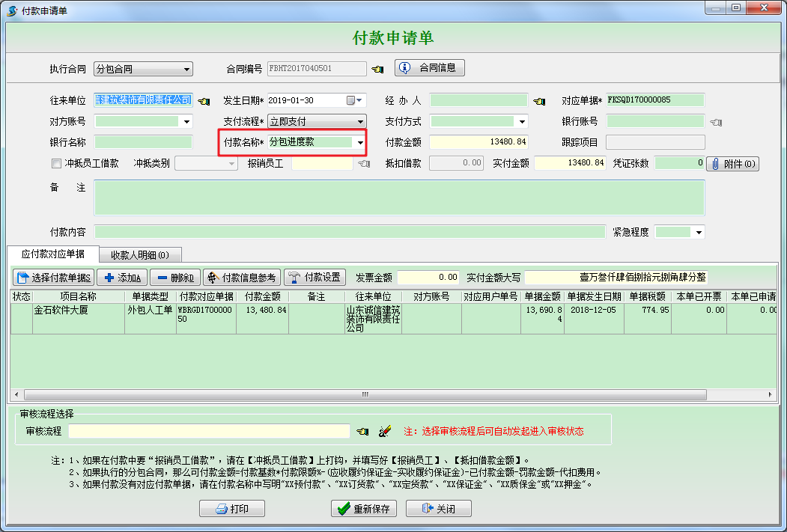This screenshot has height=532, width=787.
Task: Click the horizontal scrollbar of the table
Action: (x=365, y=394)
